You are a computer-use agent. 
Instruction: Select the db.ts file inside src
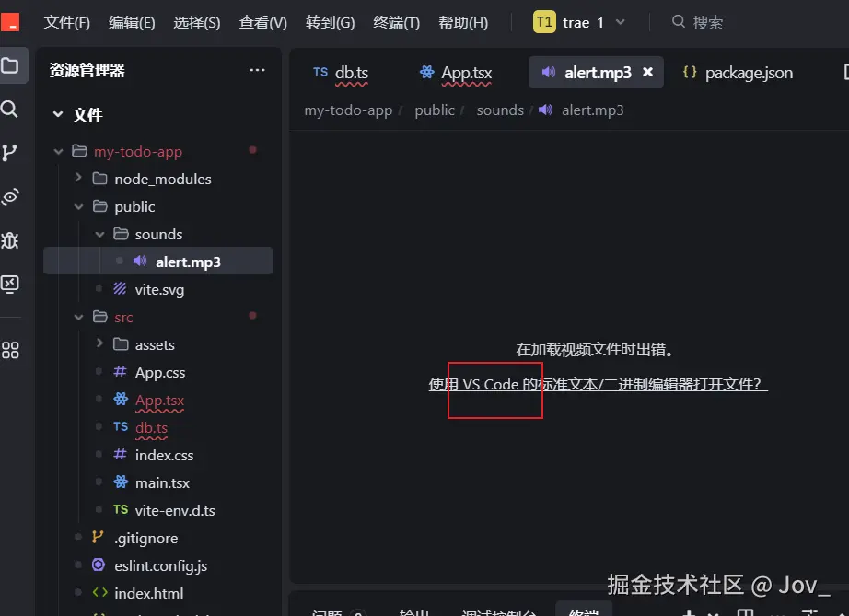(x=153, y=427)
